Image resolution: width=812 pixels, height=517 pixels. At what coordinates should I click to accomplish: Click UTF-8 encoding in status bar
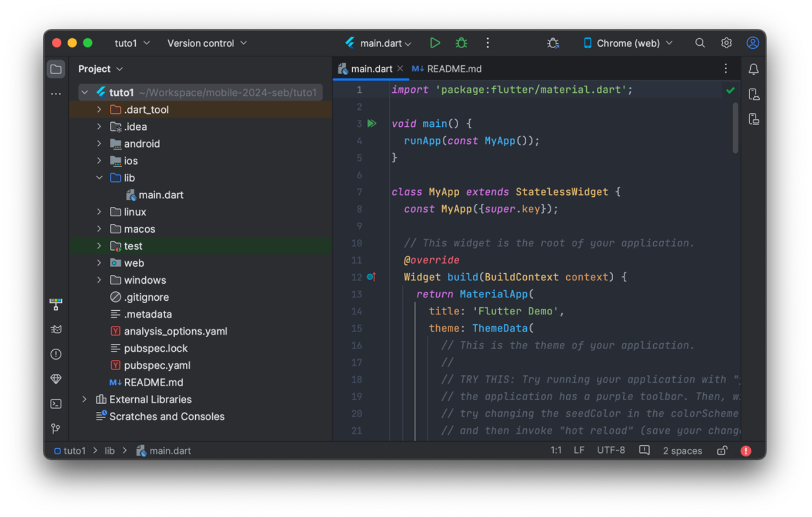pyautogui.click(x=611, y=450)
